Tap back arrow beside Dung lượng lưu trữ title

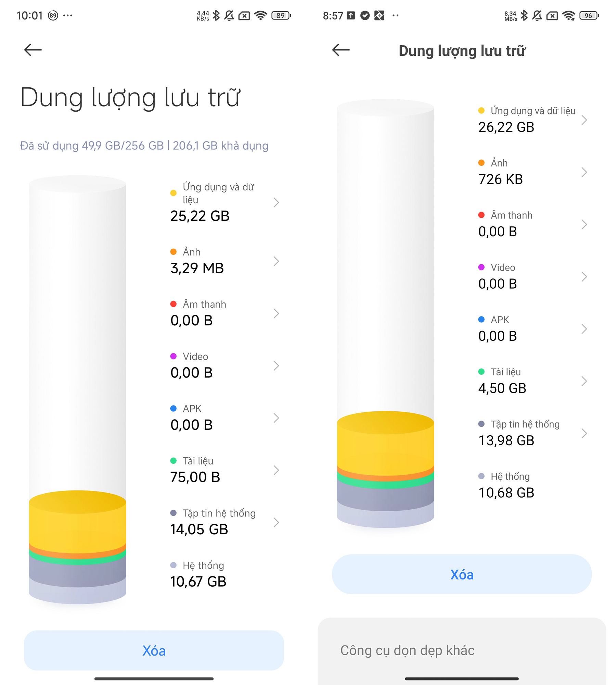pyautogui.click(x=341, y=50)
